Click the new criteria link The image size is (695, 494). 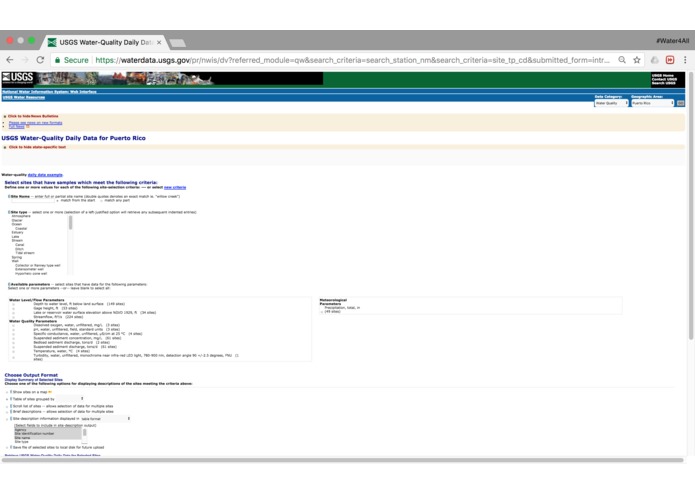click(x=175, y=187)
